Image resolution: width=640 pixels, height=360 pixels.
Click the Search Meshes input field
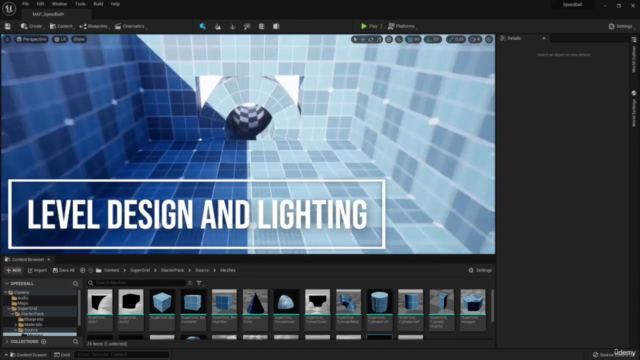point(137,282)
